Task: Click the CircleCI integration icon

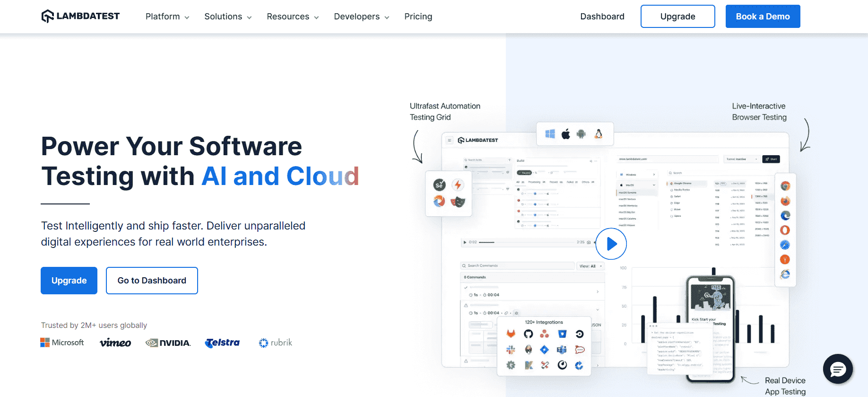Action: point(580,334)
